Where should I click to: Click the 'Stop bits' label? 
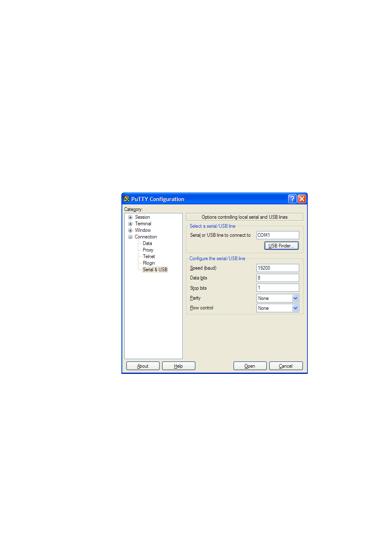(x=198, y=288)
